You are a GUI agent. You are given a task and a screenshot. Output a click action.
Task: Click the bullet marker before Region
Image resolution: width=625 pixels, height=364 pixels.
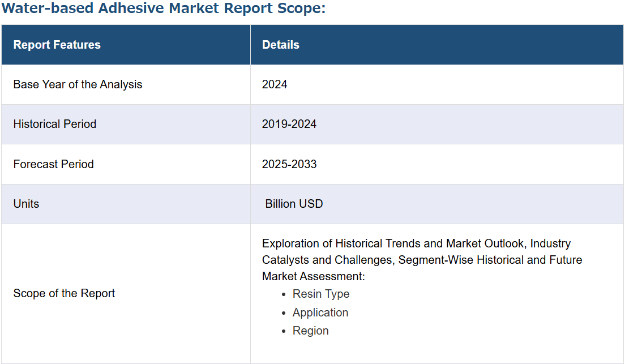pos(284,331)
